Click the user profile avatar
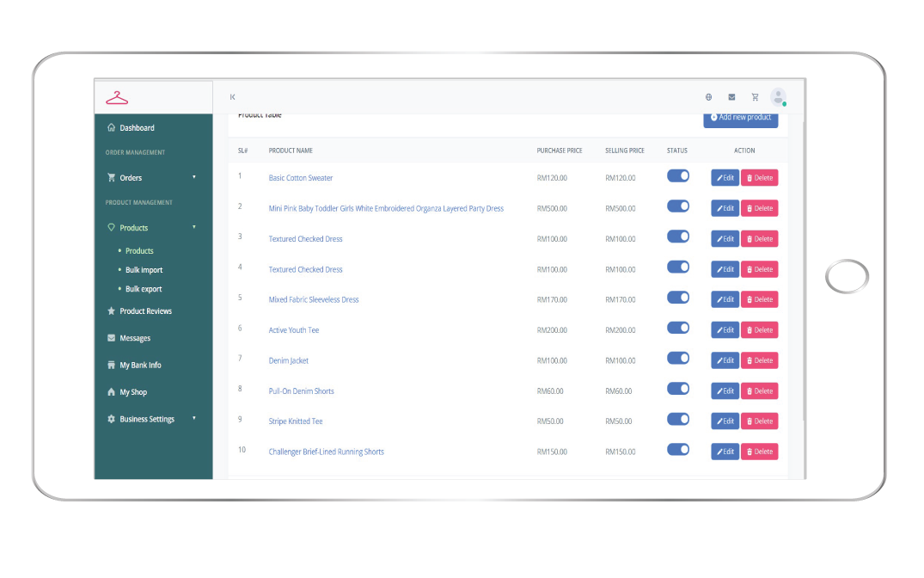This screenshot has width=924, height=578. pos(778,97)
